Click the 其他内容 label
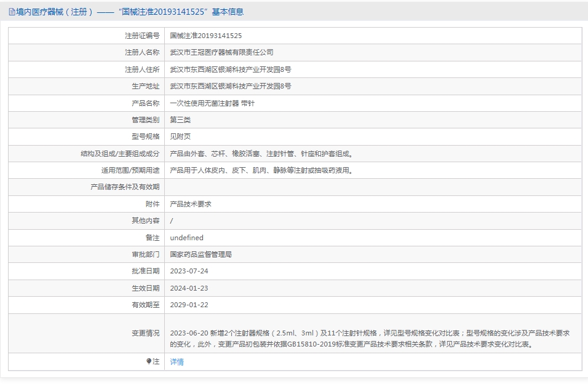This screenshot has height=384, width=588. tap(146, 221)
